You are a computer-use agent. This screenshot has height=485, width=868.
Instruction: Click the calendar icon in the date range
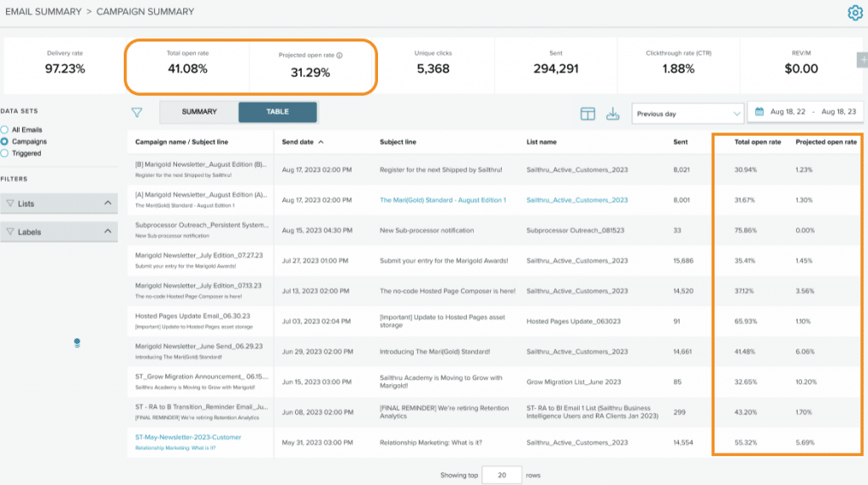[759, 112]
